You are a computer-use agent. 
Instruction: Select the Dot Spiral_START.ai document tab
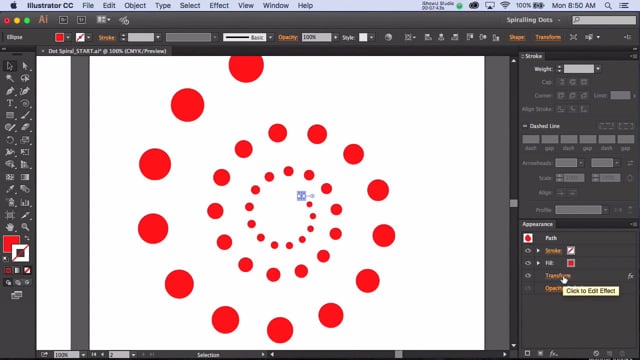pos(107,51)
